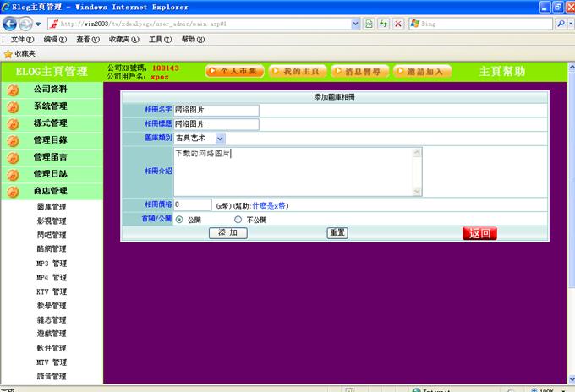Click the favorites star icon
Screen dimensions: 575x392
tap(8, 53)
